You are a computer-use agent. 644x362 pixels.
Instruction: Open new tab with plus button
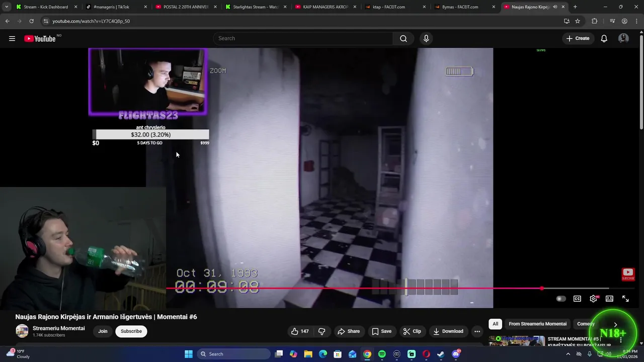pos(575,7)
